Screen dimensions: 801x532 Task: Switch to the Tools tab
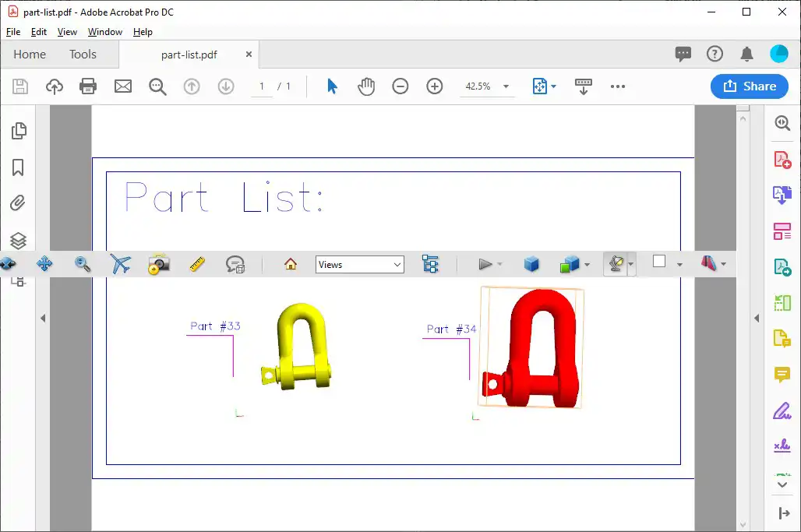point(83,54)
